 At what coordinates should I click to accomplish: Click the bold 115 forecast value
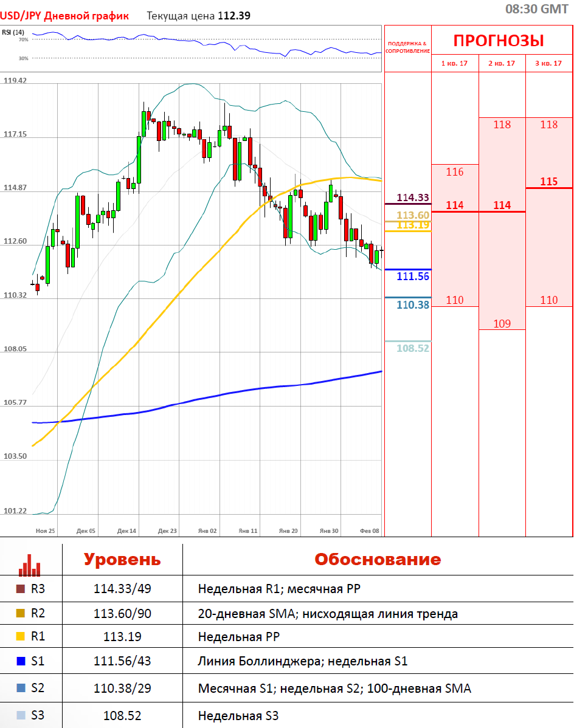point(549,182)
